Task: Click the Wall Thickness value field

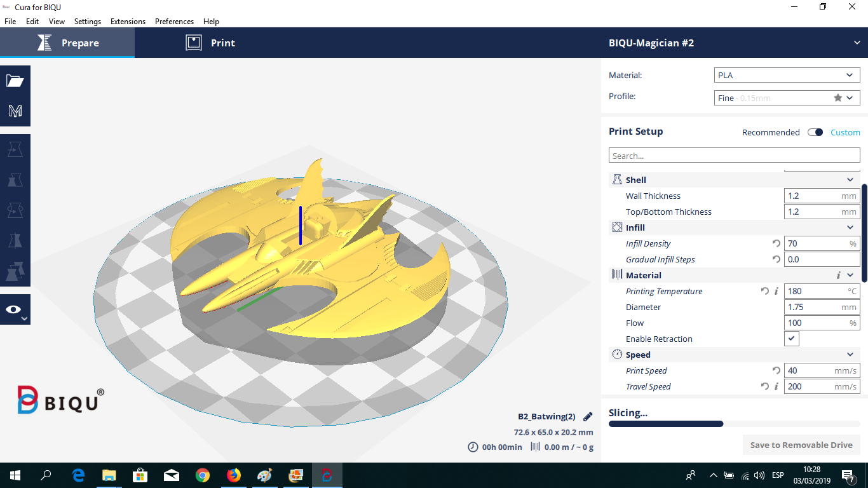Action: (x=822, y=196)
